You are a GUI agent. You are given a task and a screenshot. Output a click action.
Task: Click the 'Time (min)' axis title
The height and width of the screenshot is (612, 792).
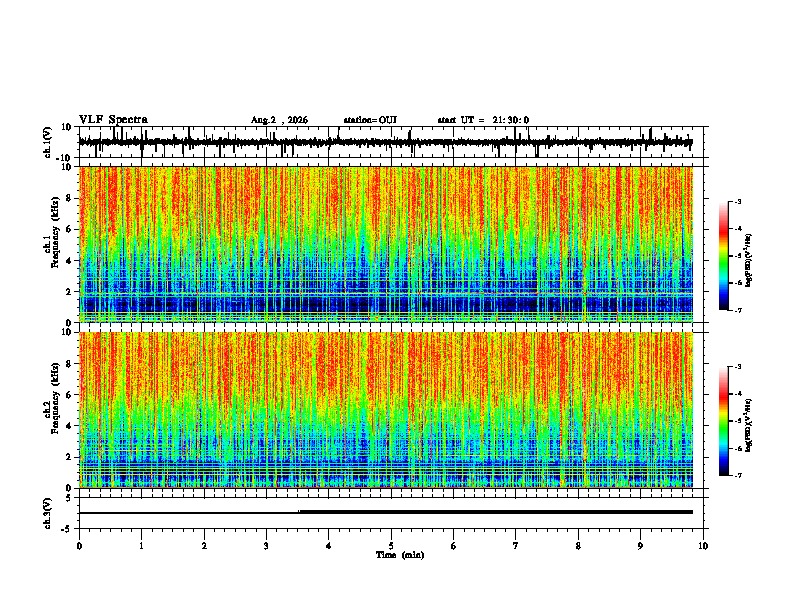click(400, 555)
